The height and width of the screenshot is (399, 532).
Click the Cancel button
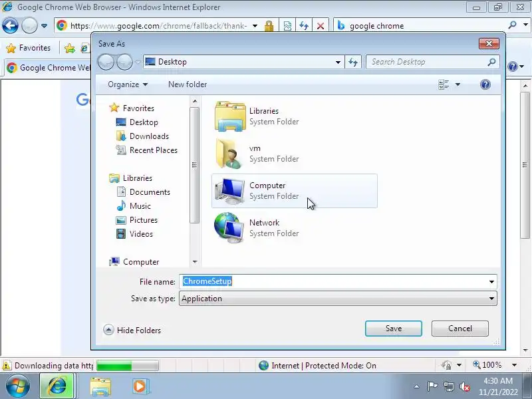click(x=460, y=329)
